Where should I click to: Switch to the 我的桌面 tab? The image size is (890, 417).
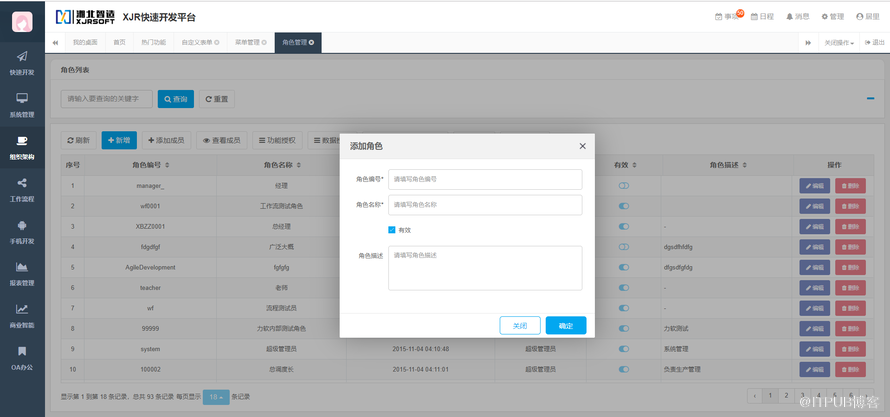[86, 43]
